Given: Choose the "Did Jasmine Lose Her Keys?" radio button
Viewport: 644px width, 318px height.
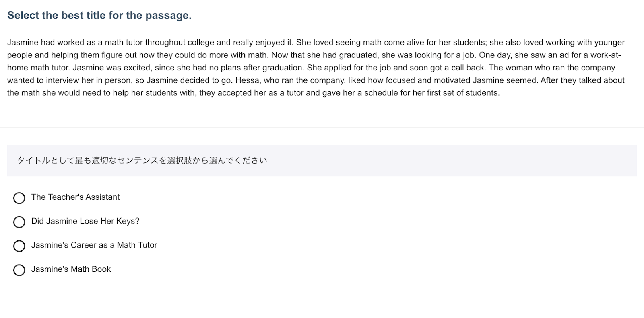Looking at the screenshot, I should 19,222.
